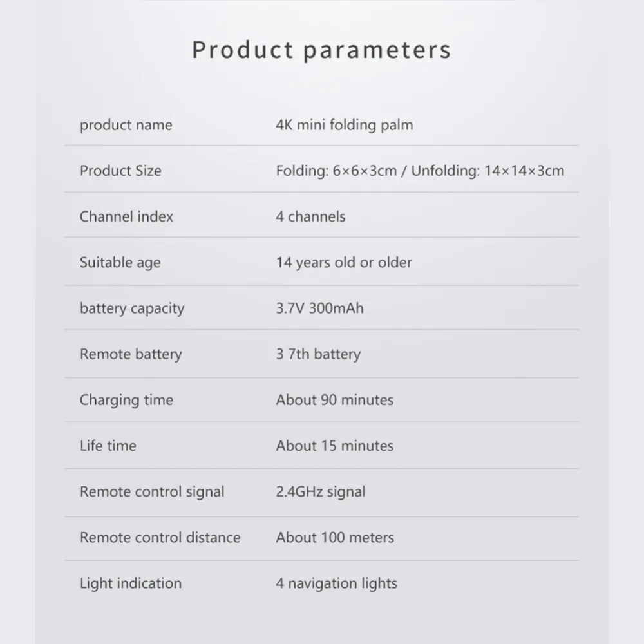This screenshot has width=644, height=644.
Task: Select the Remote battery label
Action: pos(131,354)
